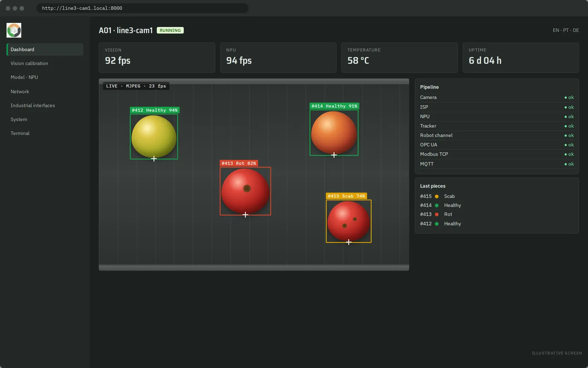Click the Tracker pipeline row
This screenshot has width=588, height=368.
click(497, 126)
